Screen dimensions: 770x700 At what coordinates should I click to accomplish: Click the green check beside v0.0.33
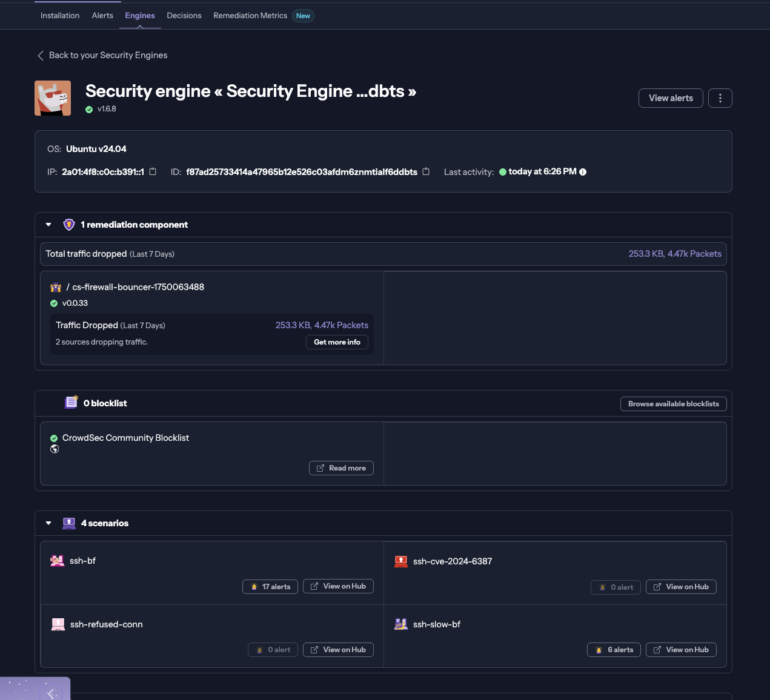point(54,303)
